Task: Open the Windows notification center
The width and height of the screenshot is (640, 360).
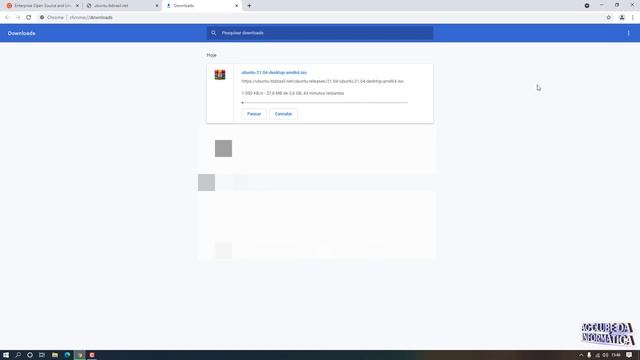Action: tap(629, 355)
